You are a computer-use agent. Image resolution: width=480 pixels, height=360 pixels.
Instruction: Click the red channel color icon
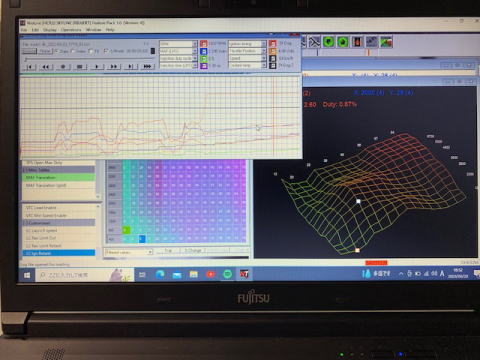tap(203, 44)
